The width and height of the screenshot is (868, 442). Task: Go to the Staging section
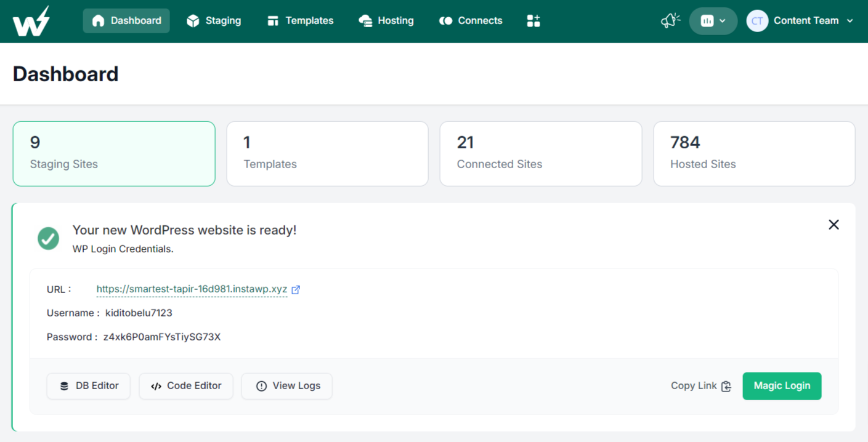pyautogui.click(x=214, y=21)
